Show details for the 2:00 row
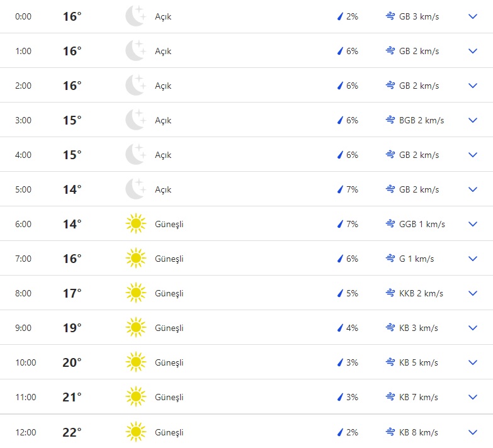The width and height of the screenshot is (493, 448). 473,86
